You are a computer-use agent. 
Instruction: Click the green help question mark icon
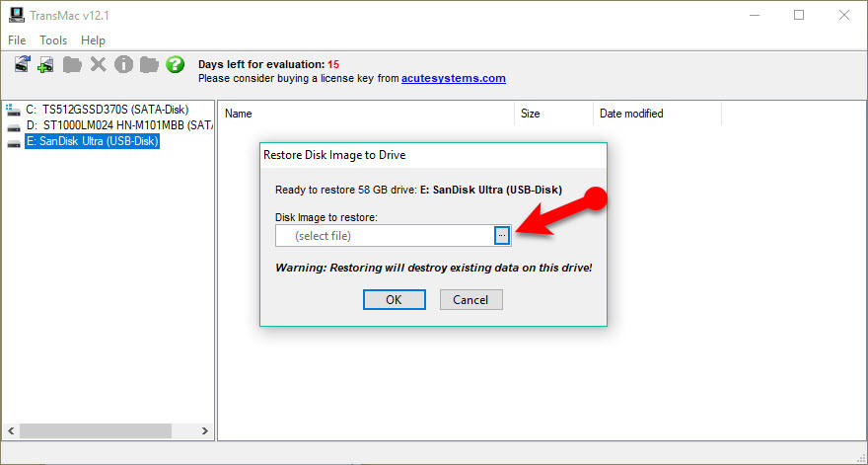point(175,64)
